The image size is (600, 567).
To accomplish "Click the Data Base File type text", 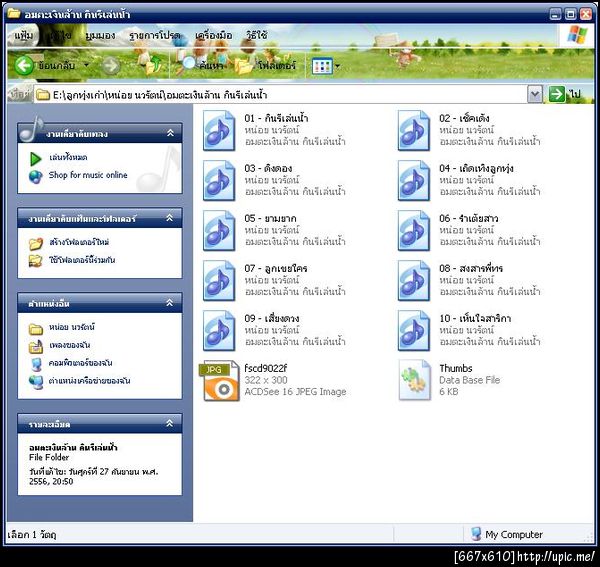I will click(470, 380).
